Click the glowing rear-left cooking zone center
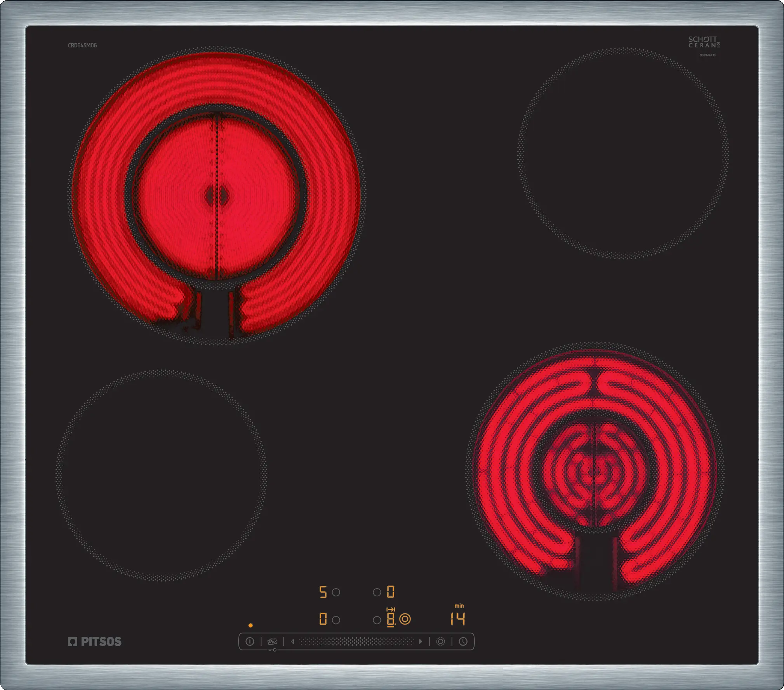Screen dimensions: 784x690 [x=217, y=195]
